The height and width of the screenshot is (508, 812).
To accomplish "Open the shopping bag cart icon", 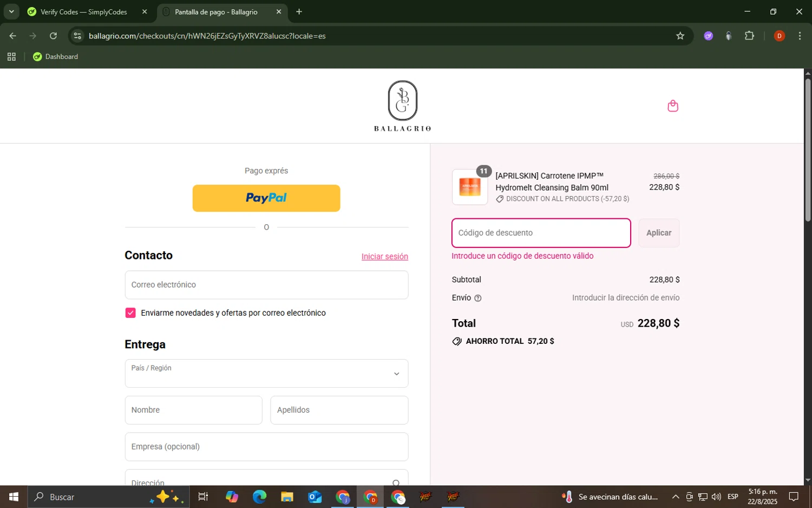I will (673, 106).
